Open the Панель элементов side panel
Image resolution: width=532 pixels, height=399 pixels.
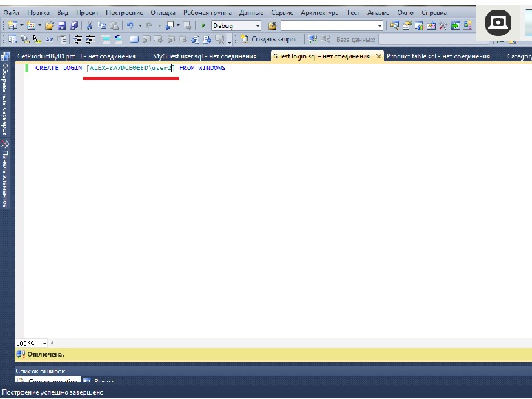tap(5, 174)
